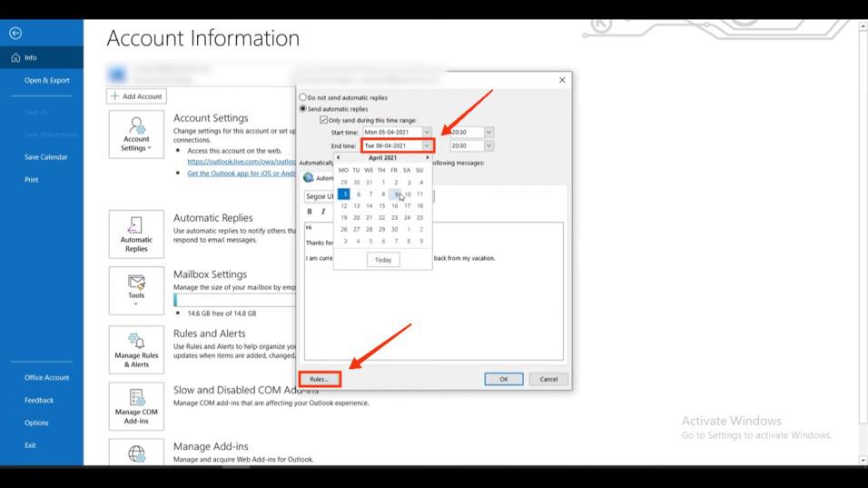Open the Start time date dropdown

coord(427,133)
